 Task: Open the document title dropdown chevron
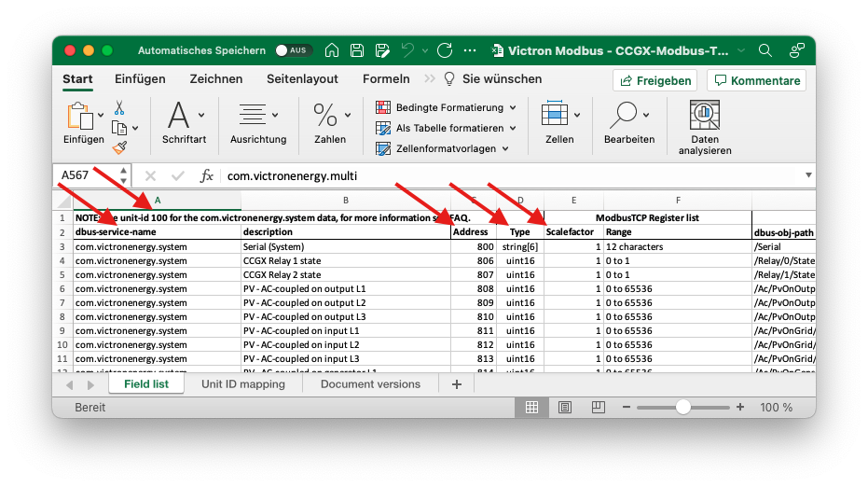tap(741, 51)
